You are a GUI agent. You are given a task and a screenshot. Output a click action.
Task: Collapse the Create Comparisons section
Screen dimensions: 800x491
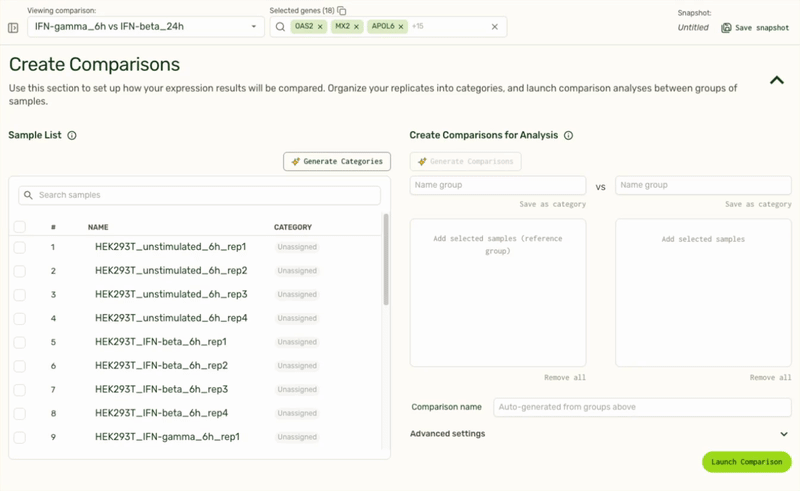tap(777, 80)
